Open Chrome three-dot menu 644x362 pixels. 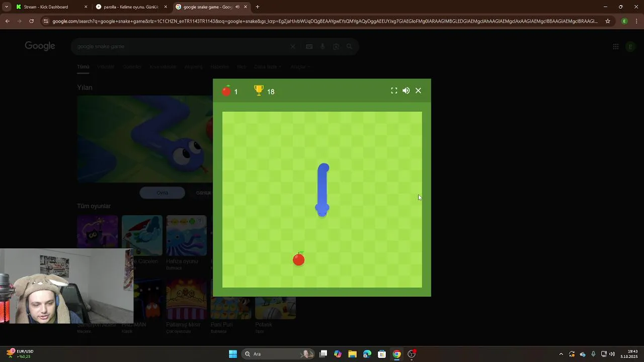pos(636,21)
